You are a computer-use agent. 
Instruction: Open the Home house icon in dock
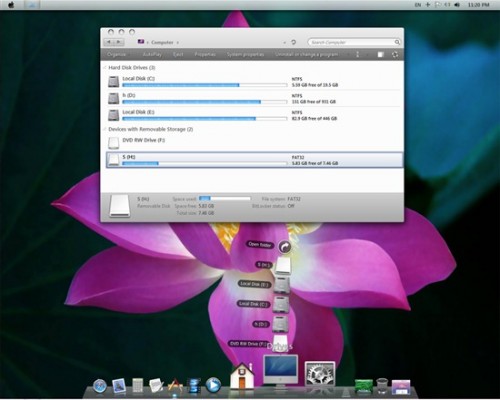[242, 376]
